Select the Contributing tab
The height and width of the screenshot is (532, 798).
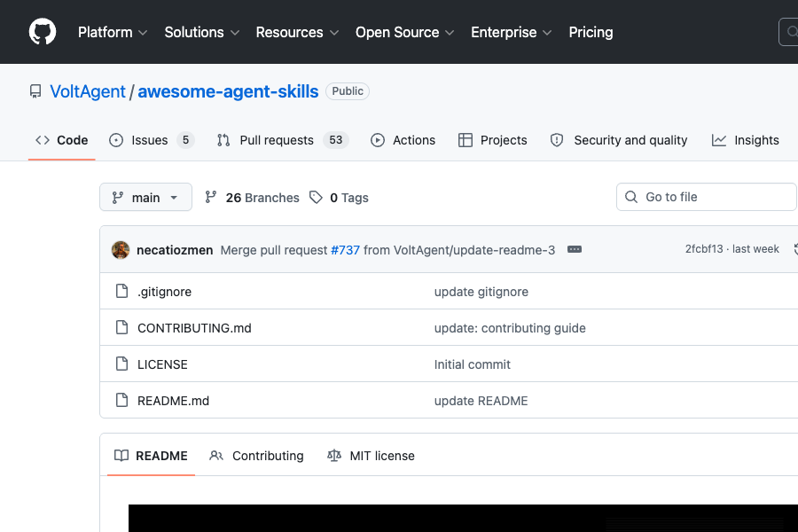pyautogui.click(x=256, y=456)
